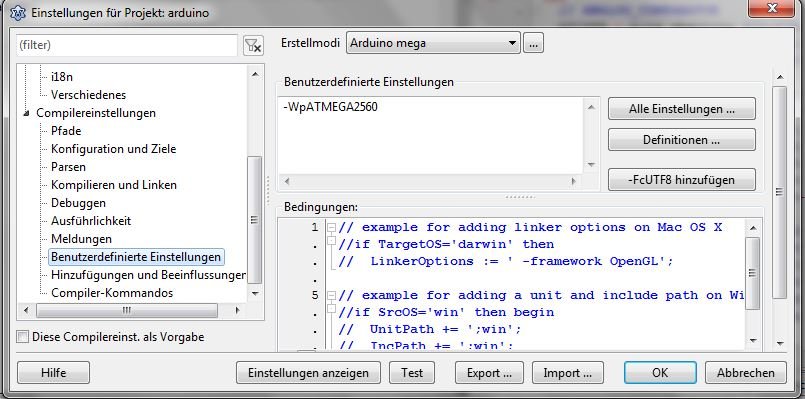
Task: Clear the filter with the funnel icon
Action: tap(253, 45)
